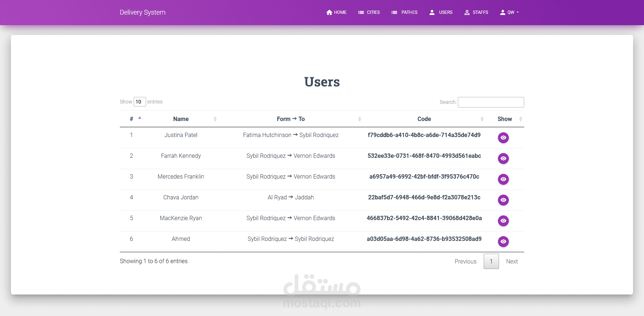644x316 pixels.
Task: Click the 'Showing 1 to 6 of 6 entries' text
Action: tap(154, 261)
